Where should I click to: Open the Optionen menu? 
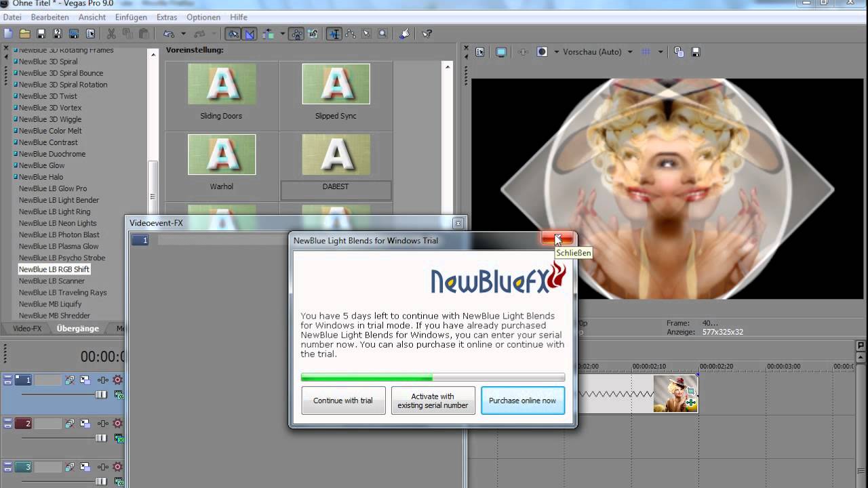point(203,17)
